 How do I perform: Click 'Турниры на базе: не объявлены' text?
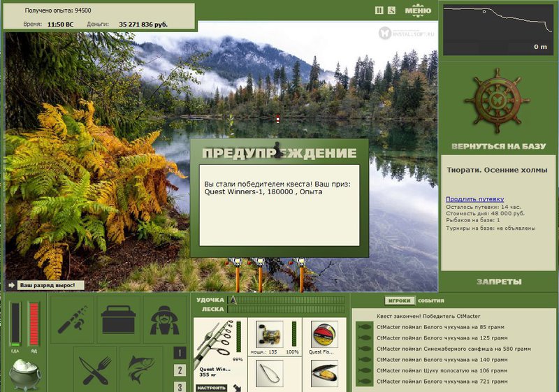pyautogui.click(x=491, y=228)
